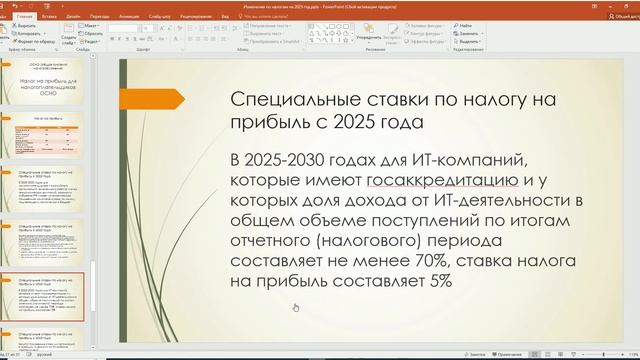640x360 pixels.
Task: Decrease font size icon
Action: point(169,28)
